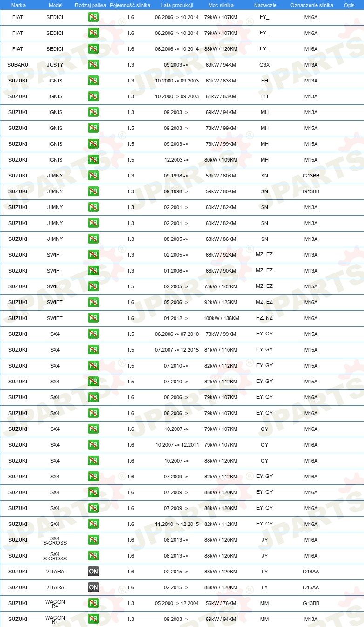
Task: Click the Moc silnika column header
Action: click(x=221, y=5)
